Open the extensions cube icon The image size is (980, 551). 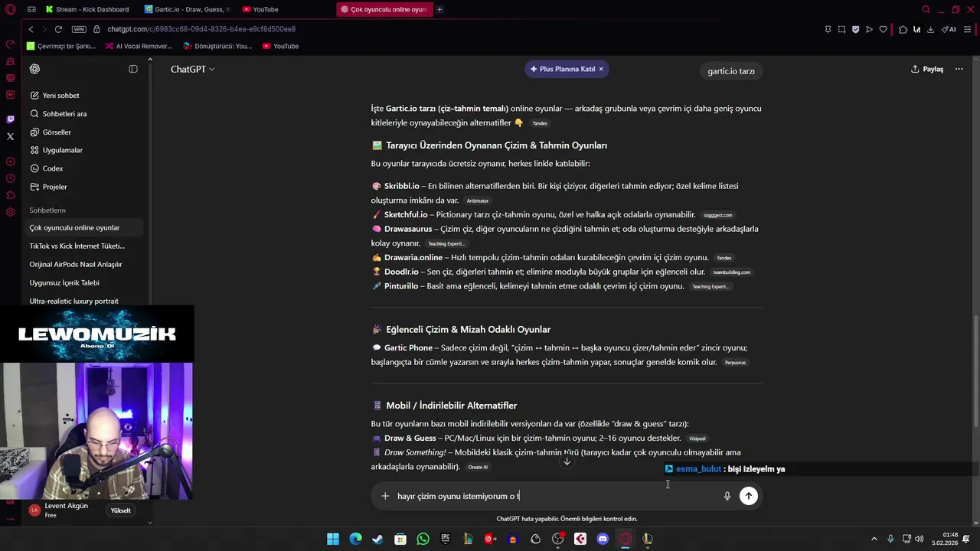click(903, 29)
